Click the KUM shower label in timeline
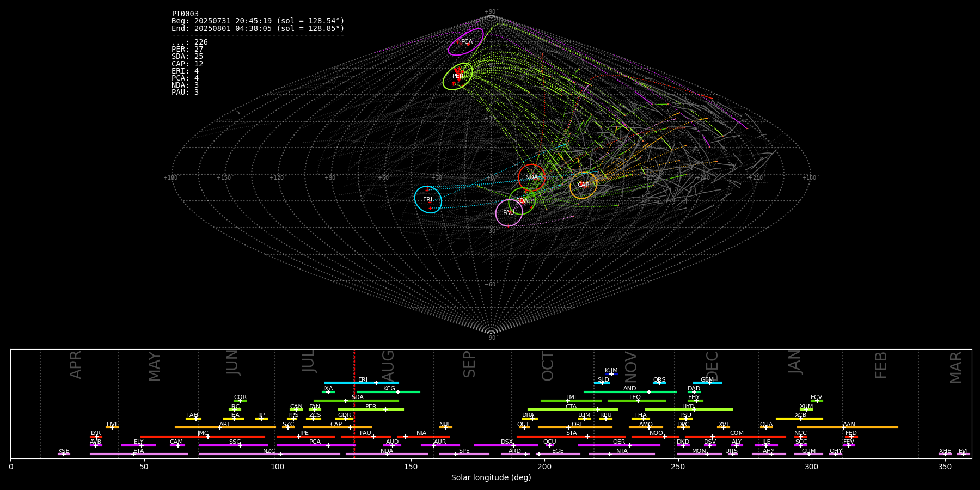This screenshot has width=980, height=490. pyautogui.click(x=611, y=371)
